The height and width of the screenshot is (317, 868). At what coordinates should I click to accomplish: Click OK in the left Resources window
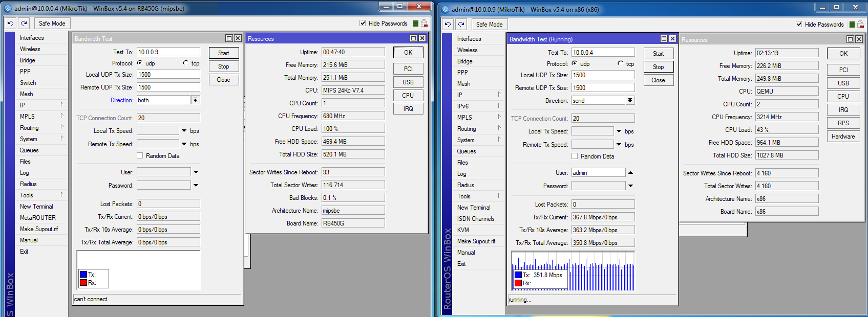(408, 52)
